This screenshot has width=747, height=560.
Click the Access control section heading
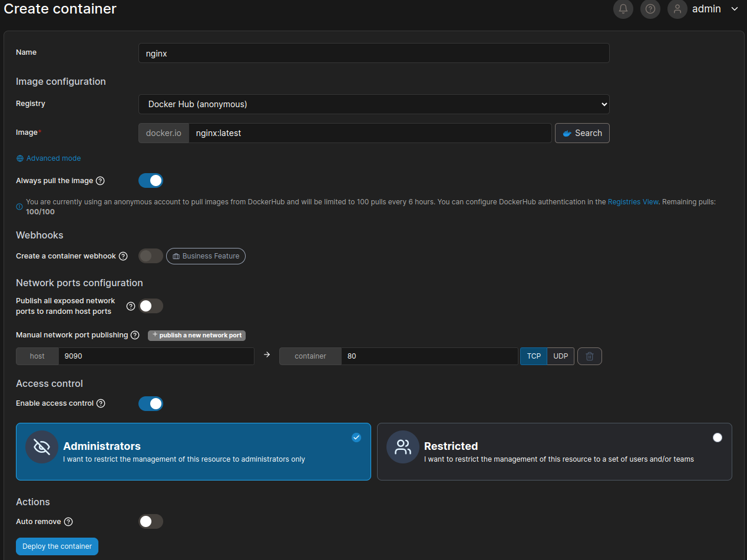coord(49,383)
